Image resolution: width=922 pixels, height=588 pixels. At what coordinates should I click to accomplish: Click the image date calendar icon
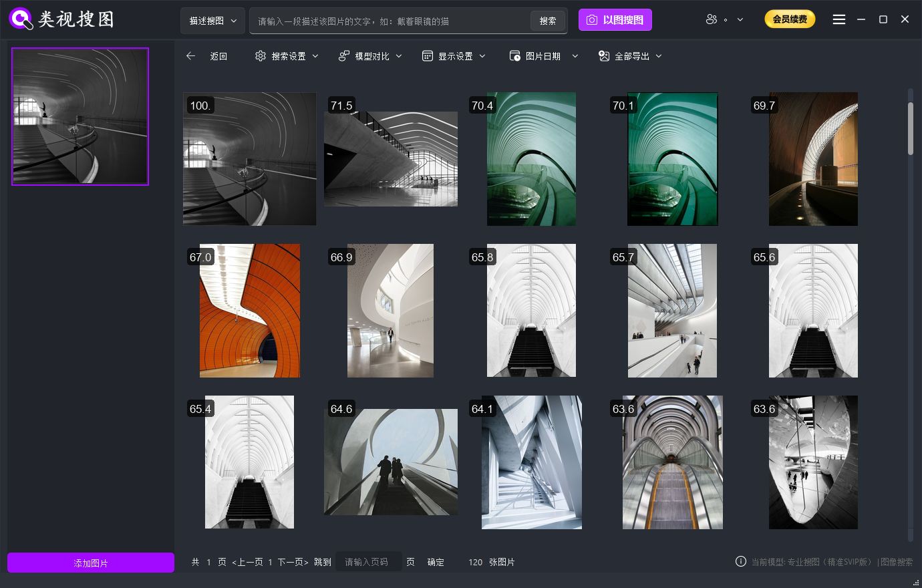coord(515,56)
